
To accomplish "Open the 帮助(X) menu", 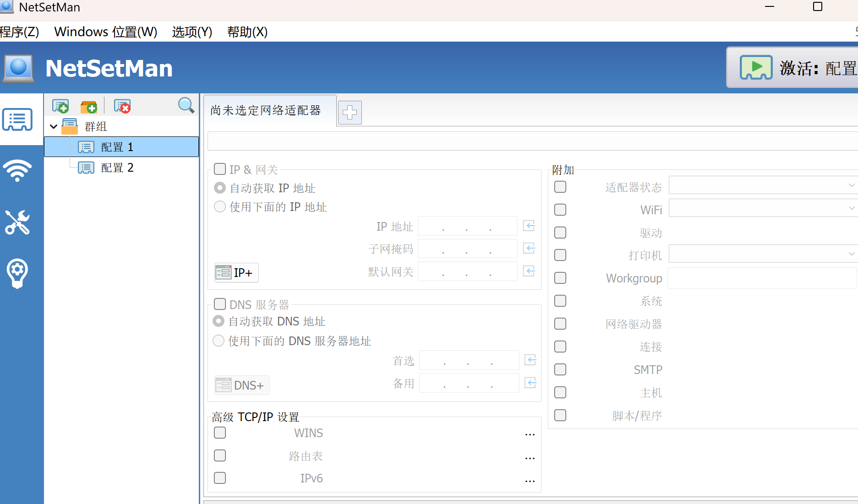I will click(x=247, y=32).
